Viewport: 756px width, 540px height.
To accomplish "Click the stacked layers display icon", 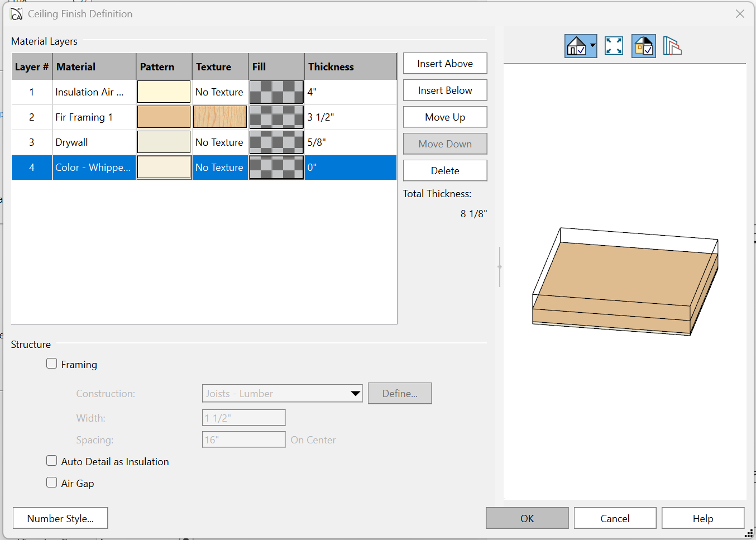I will 672,46.
